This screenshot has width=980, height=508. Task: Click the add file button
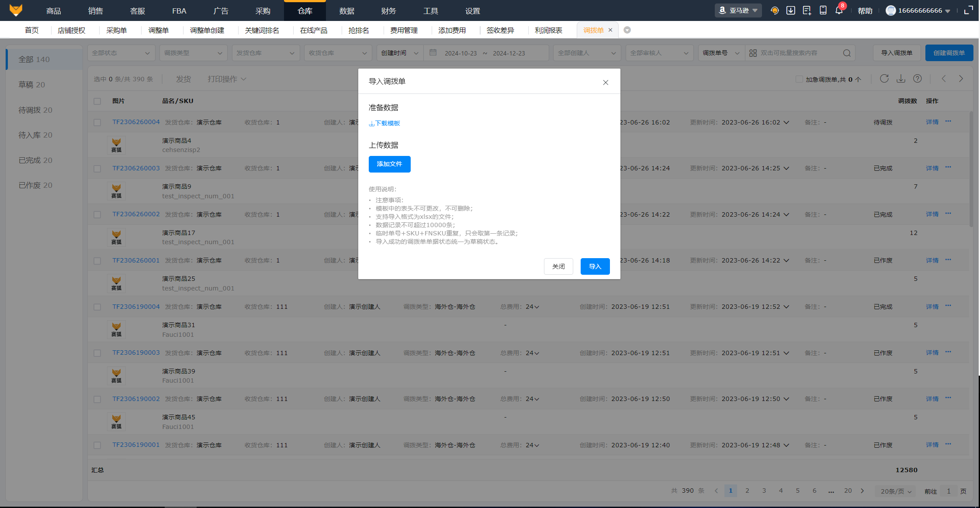click(389, 164)
